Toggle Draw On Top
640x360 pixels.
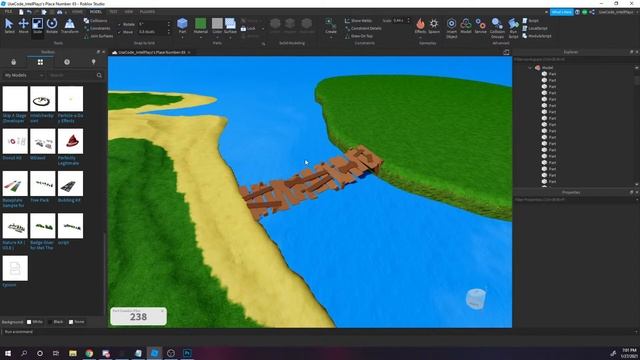pyautogui.click(x=359, y=36)
